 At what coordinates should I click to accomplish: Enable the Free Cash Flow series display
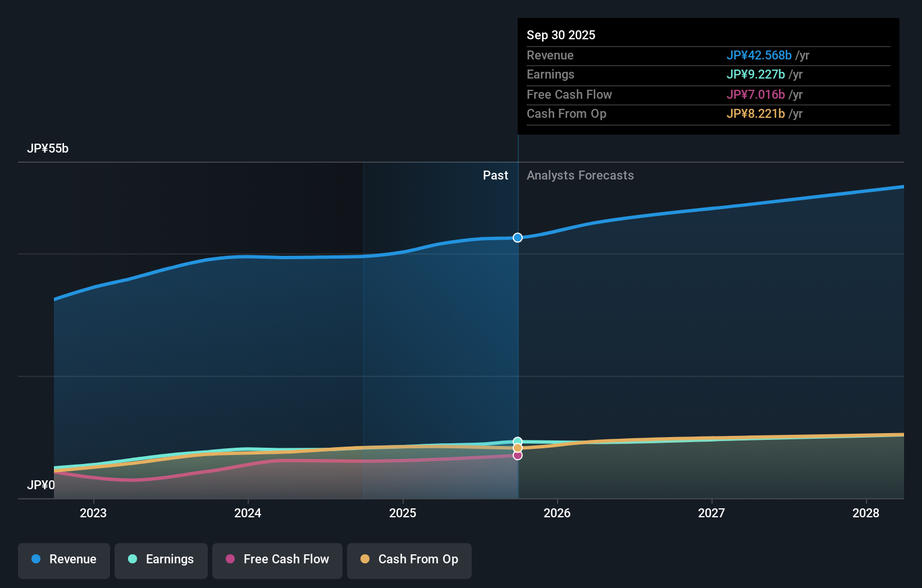tap(277, 559)
